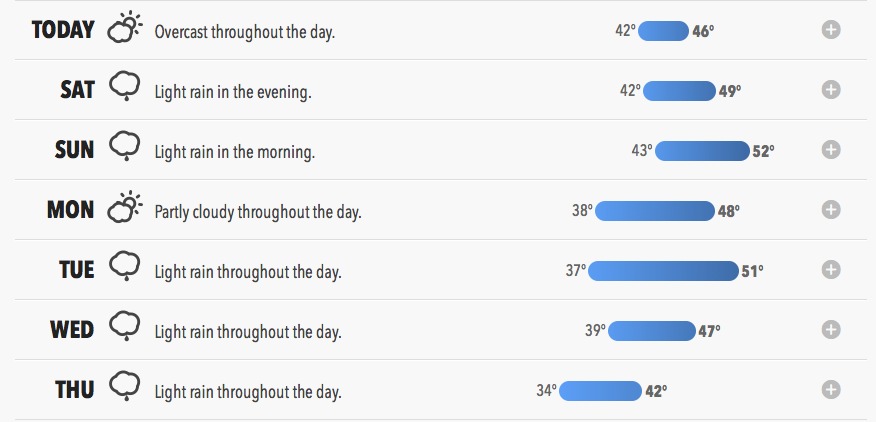This screenshot has width=876, height=422.
Task: Click Thursday's 34° to 42° temperature bar
Action: point(600,391)
